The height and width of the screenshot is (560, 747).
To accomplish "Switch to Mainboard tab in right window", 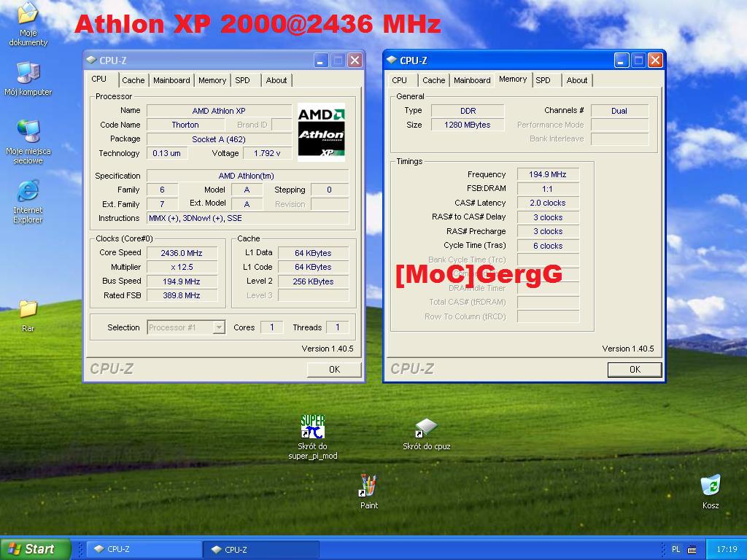I will (472, 80).
